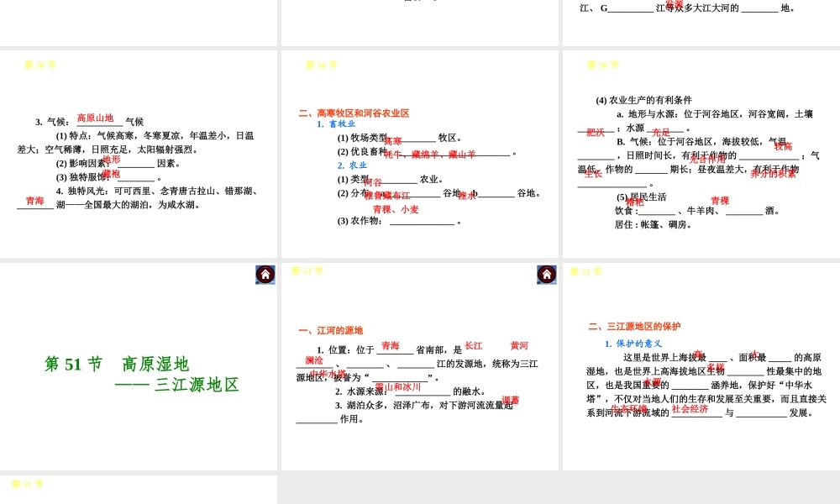Click the red answer 高原山地

tap(96, 118)
